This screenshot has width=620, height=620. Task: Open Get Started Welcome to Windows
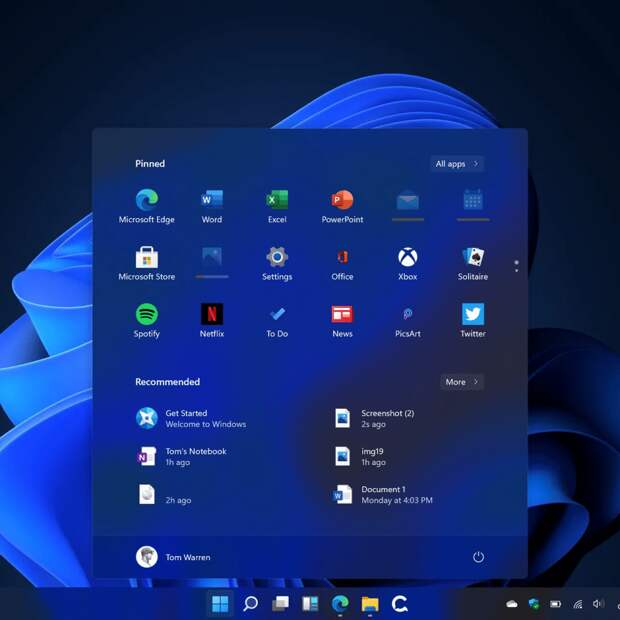191,418
